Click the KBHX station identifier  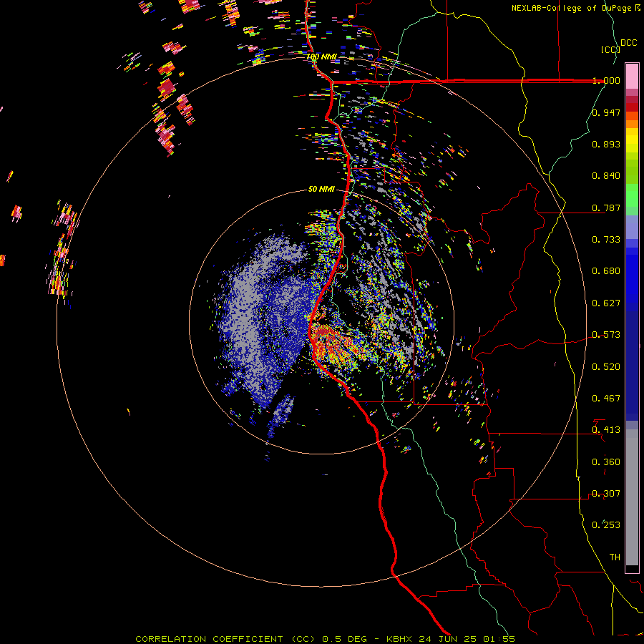(399, 639)
